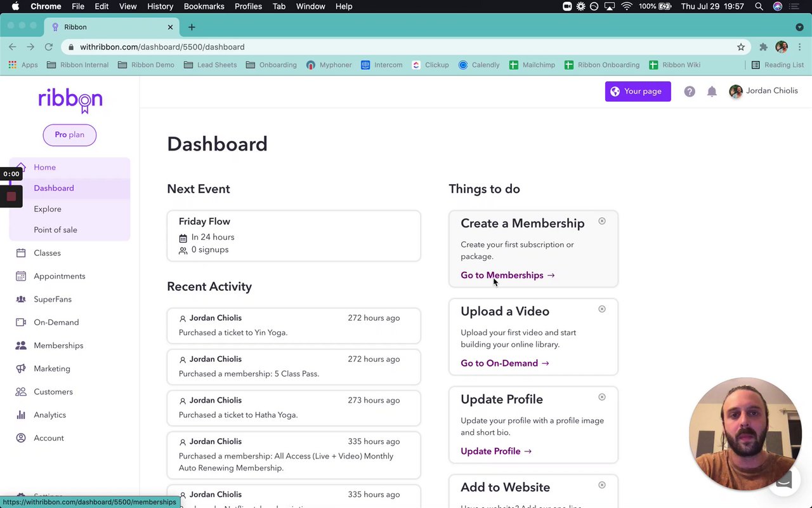Viewport: 812px width, 508px height.
Task: Bookmark this page with the star icon
Action: coord(741,47)
